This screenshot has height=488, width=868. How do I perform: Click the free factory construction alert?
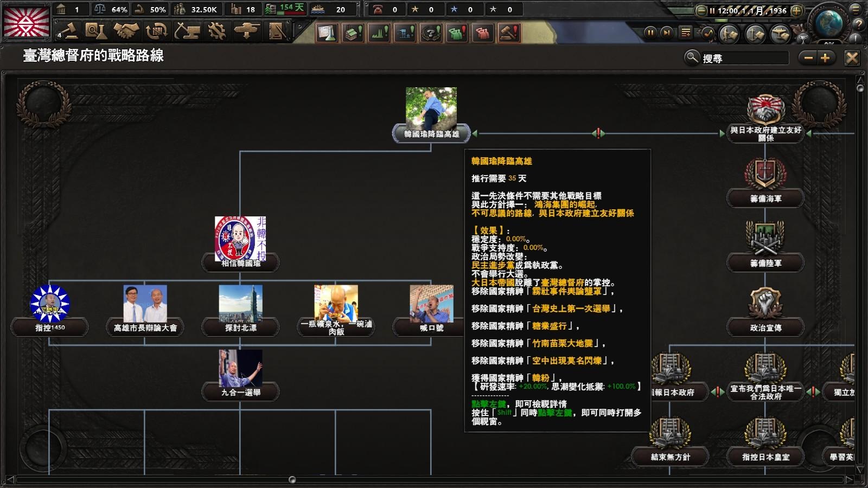pyautogui.click(x=353, y=33)
